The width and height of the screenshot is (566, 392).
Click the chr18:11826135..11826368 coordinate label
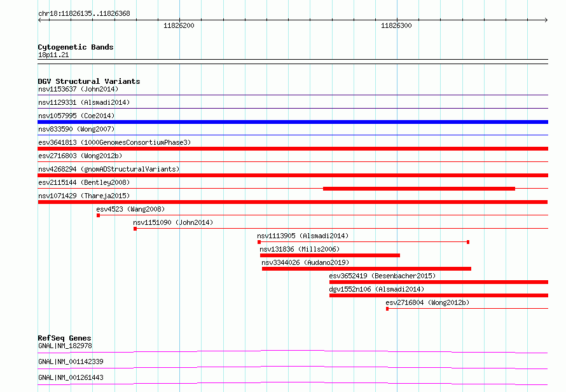pos(84,14)
